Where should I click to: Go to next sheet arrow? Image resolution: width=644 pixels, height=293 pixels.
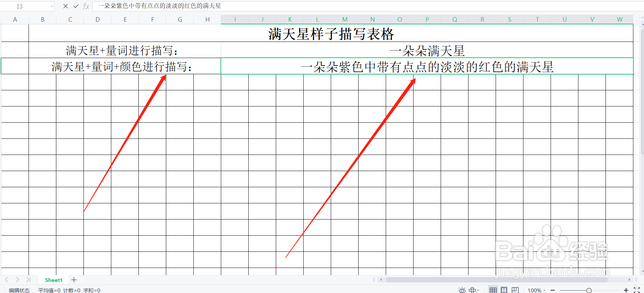18,280
